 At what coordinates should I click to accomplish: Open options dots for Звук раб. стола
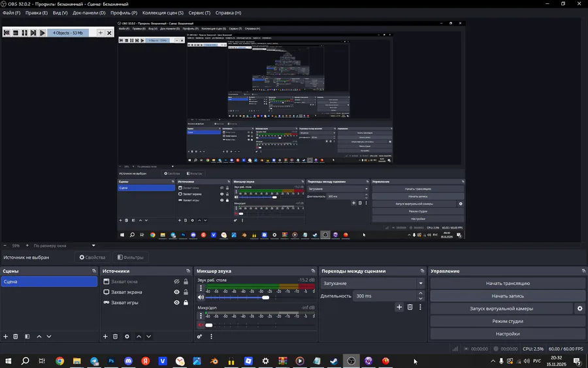(x=201, y=288)
